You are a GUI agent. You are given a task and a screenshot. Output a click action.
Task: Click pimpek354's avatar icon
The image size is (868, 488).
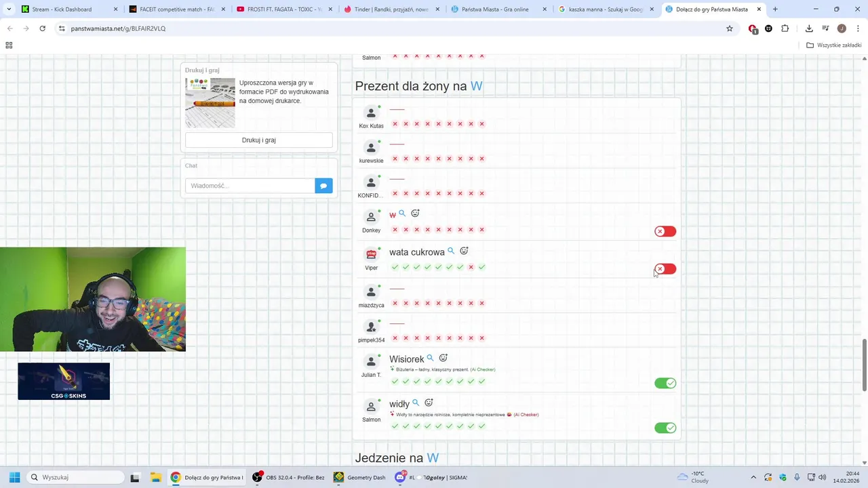click(371, 327)
